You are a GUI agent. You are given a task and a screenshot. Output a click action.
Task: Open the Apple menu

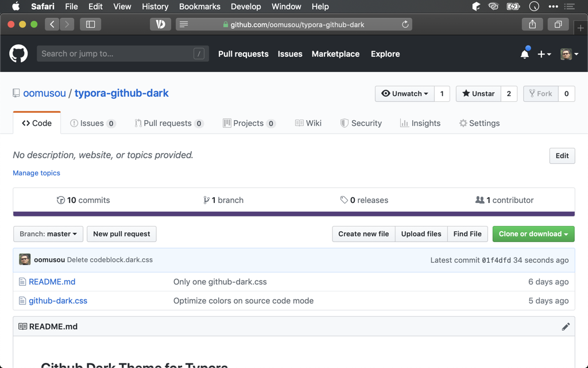(x=16, y=6)
